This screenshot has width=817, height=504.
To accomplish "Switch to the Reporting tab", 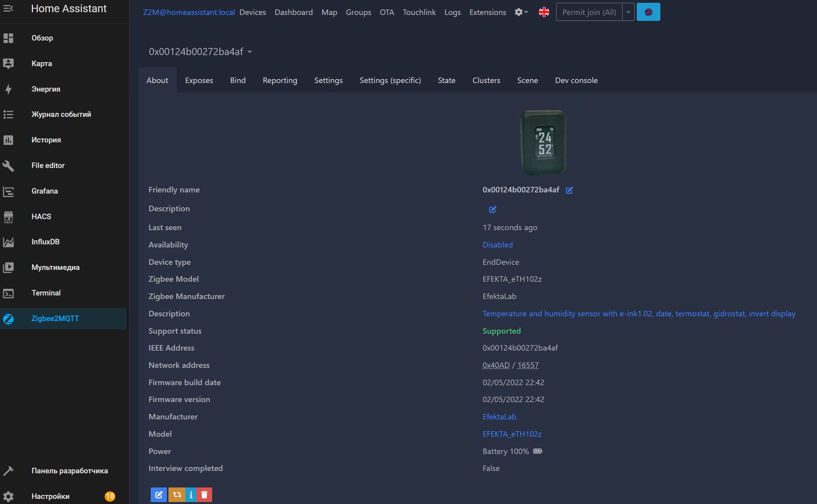I will click(280, 80).
